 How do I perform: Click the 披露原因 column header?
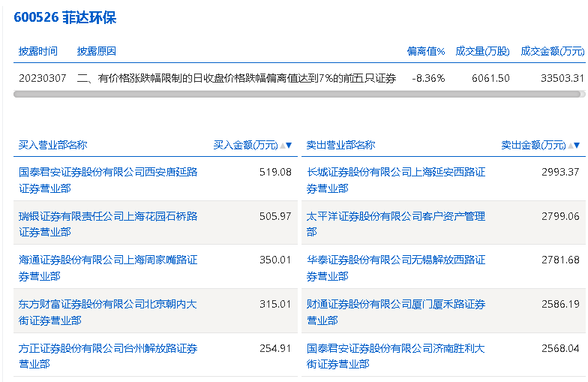point(96,51)
